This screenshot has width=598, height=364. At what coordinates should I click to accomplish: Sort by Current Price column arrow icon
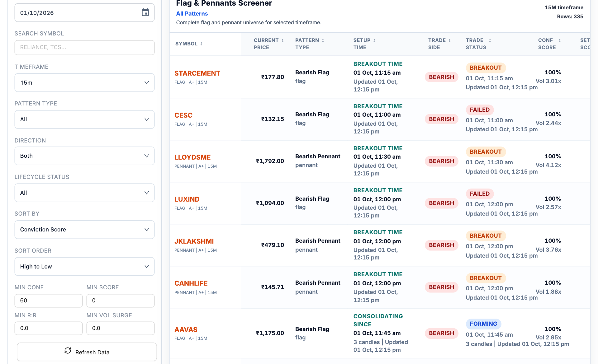point(283,40)
